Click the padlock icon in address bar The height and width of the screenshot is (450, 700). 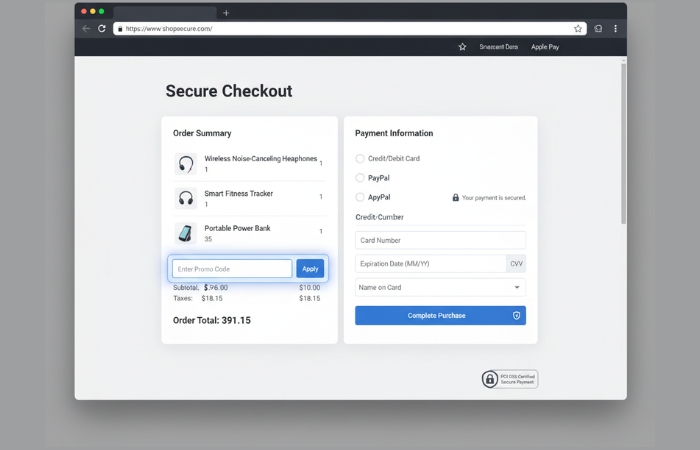(x=120, y=29)
